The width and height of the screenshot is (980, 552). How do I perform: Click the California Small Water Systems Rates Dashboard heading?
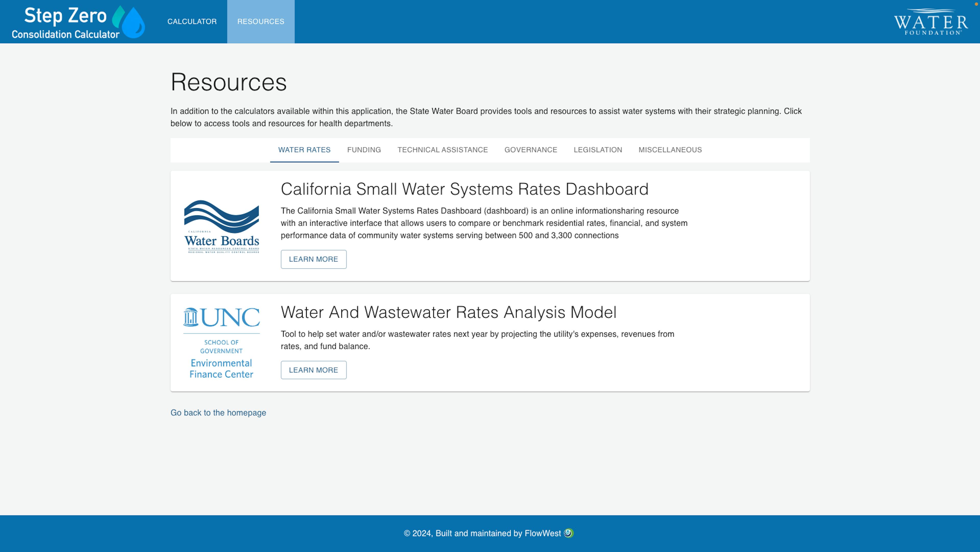pos(464,189)
